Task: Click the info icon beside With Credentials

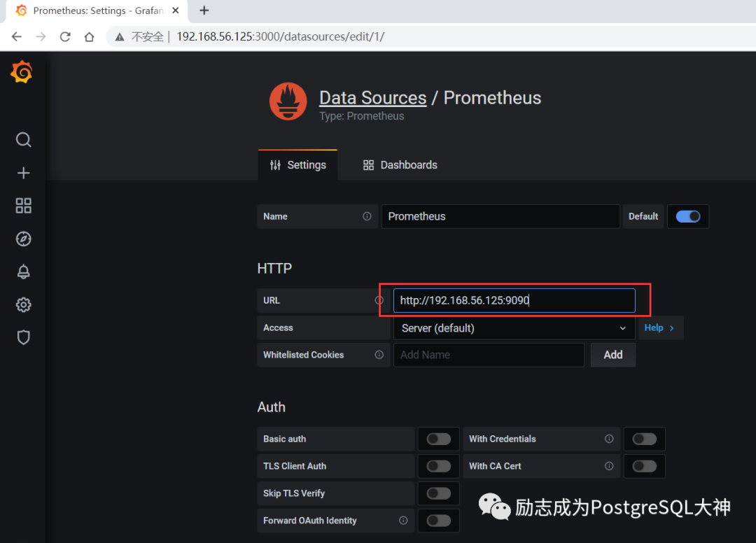Action: click(x=609, y=439)
